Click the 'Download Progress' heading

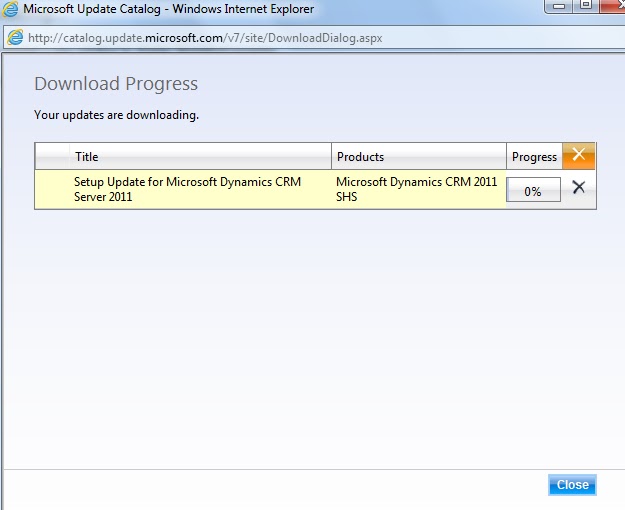point(116,84)
